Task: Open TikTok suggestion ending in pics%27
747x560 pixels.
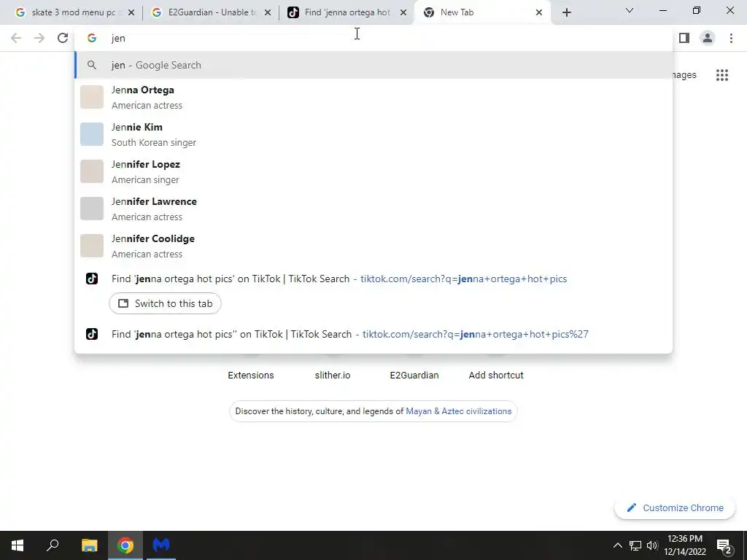Action: click(373, 334)
